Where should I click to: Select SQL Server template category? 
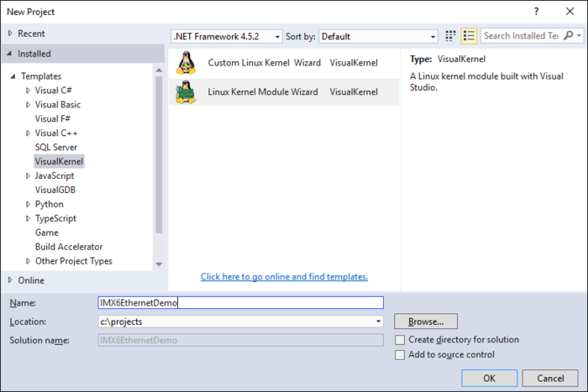[x=56, y=147]
